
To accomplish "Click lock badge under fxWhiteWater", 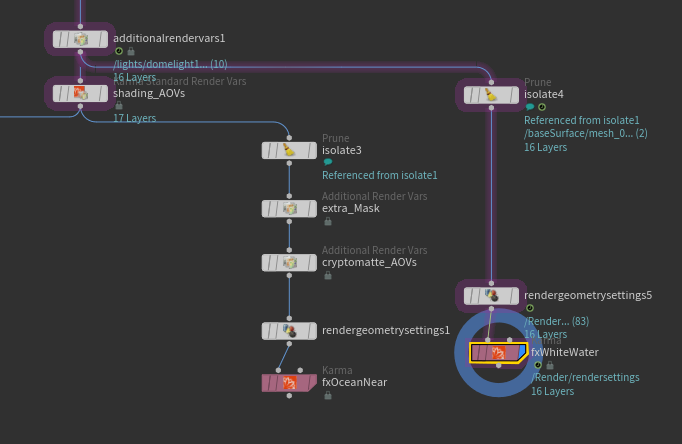I will click(550, 365).
